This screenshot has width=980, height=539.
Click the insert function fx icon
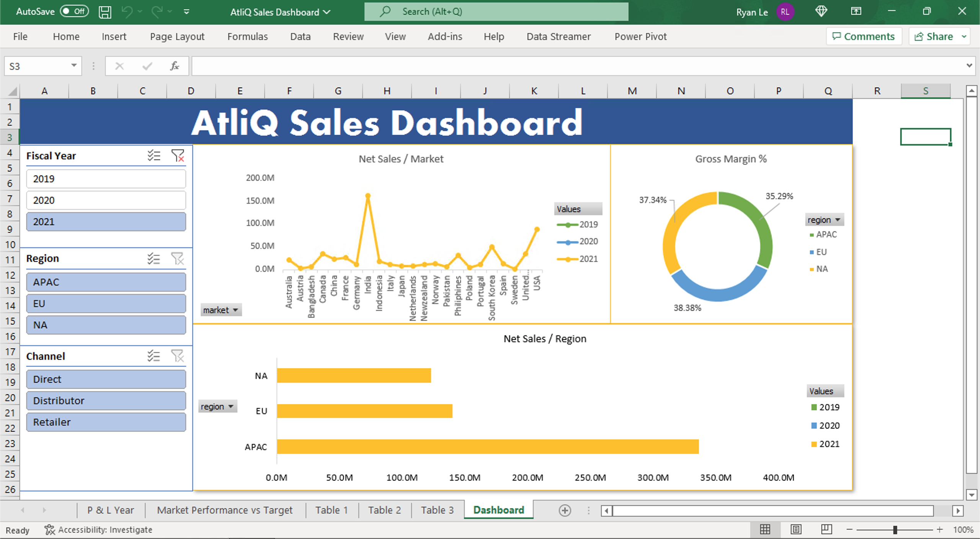tap(174, 66)
